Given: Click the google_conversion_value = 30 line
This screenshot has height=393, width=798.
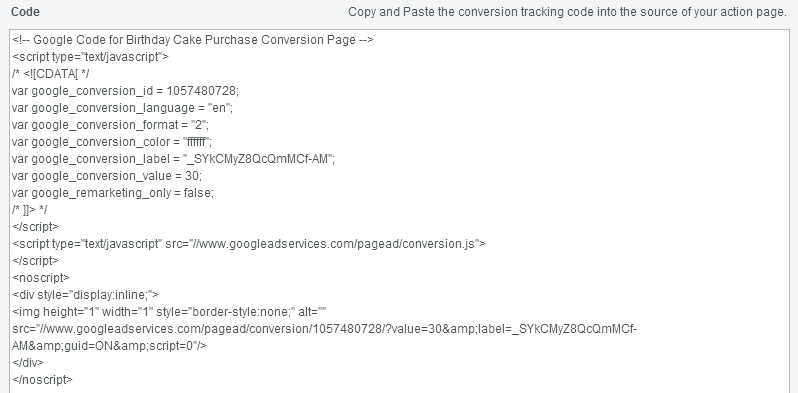Looking at the screenshot, I should (x=107, y=176).
